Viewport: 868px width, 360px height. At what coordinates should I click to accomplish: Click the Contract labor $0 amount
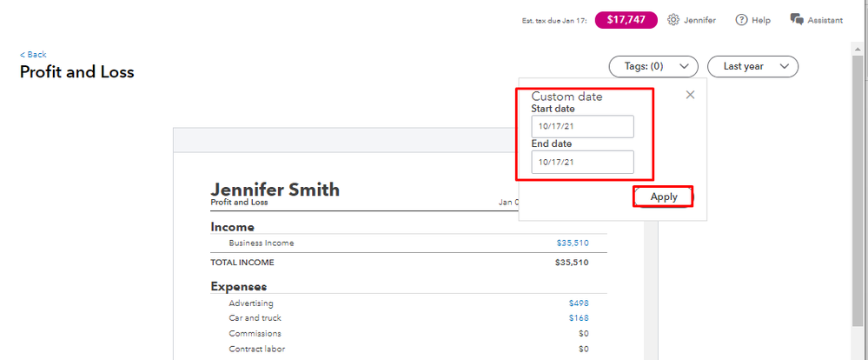[583, 350]
